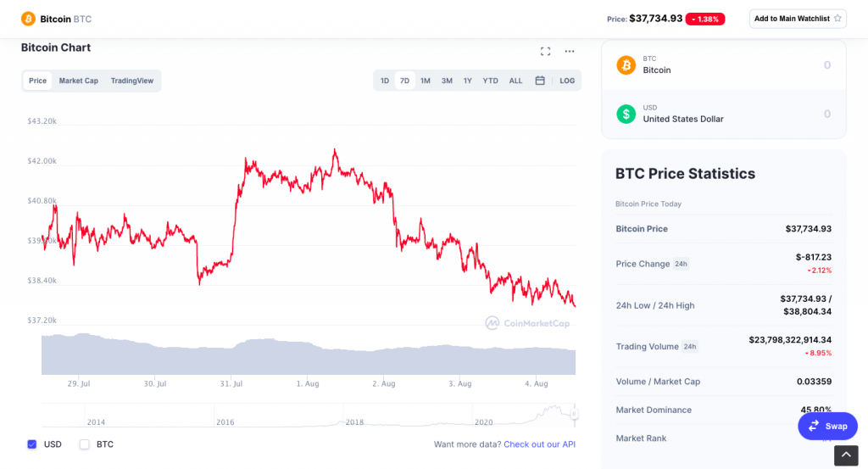Click the 2018 marker on the overview timeline
The image size is (868, 469).
coord(354,422)
